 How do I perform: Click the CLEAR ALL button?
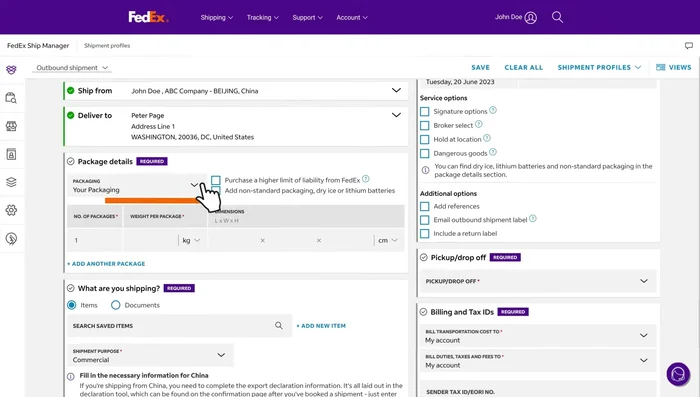(x=524, y=67)
